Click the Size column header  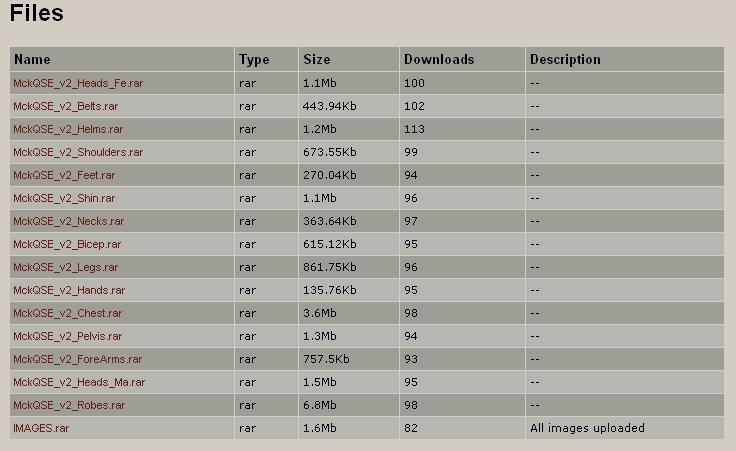coord(316,60)
